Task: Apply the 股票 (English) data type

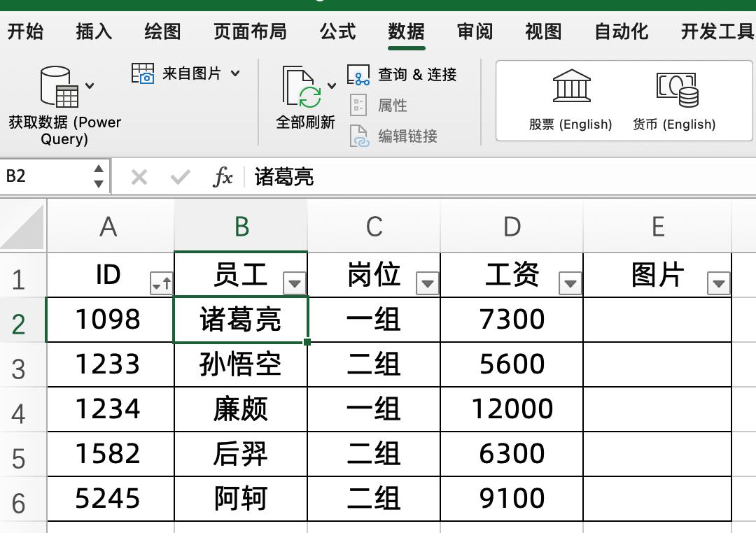Action: click(571, 98)
